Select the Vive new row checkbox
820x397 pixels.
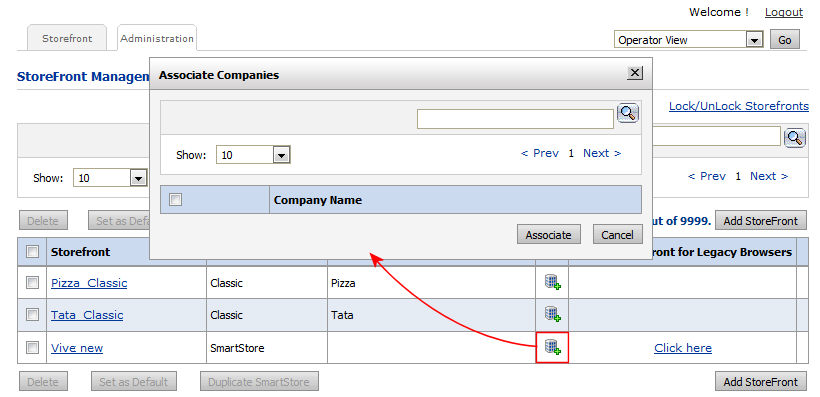pos(32,347)
